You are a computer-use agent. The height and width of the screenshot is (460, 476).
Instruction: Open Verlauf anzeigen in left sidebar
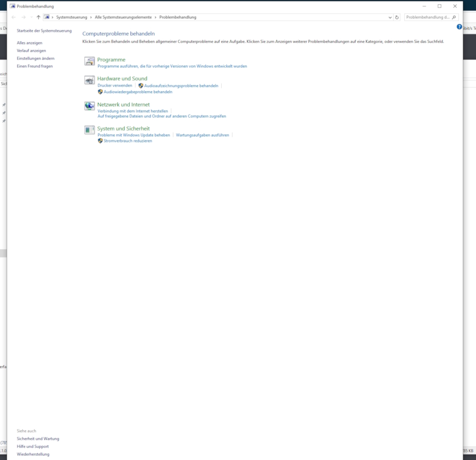tap(31, 51)
